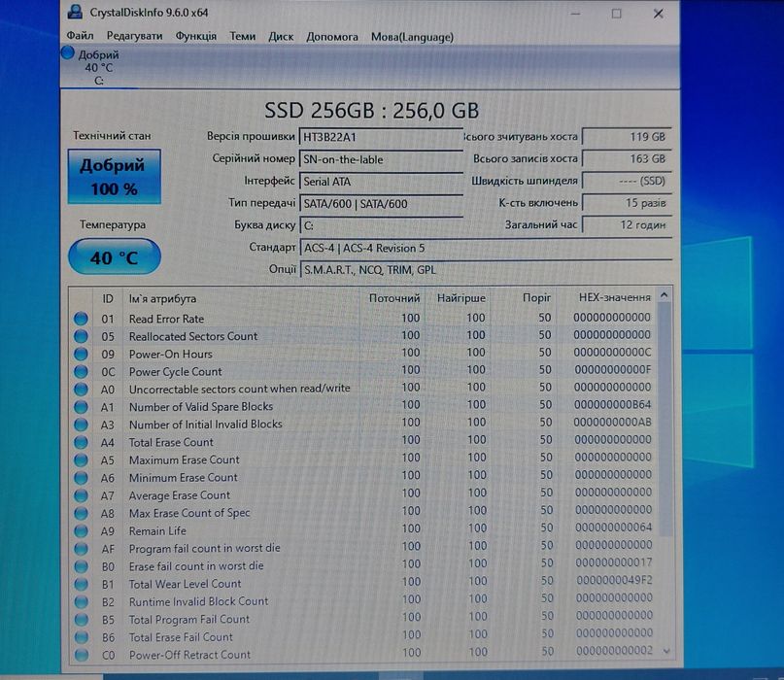Select the Power-On Hours attribute name
Viewport: 784px width, 680px height.
tap(171, 354)
